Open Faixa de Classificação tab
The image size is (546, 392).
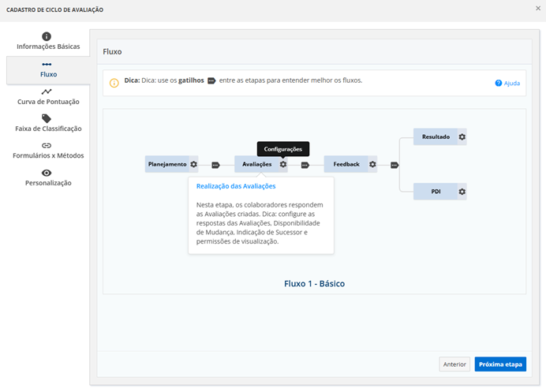pyautogui.click(x=47, y=123)
